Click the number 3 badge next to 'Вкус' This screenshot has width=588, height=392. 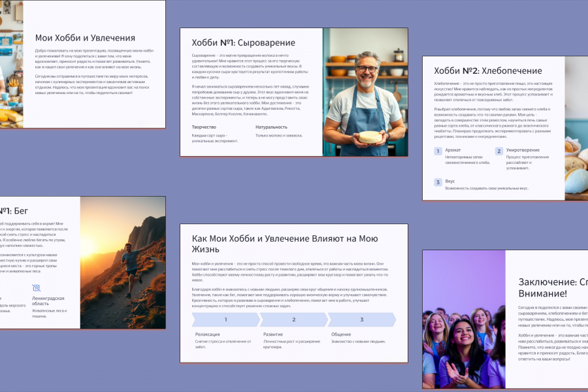[x=438, y=182]
